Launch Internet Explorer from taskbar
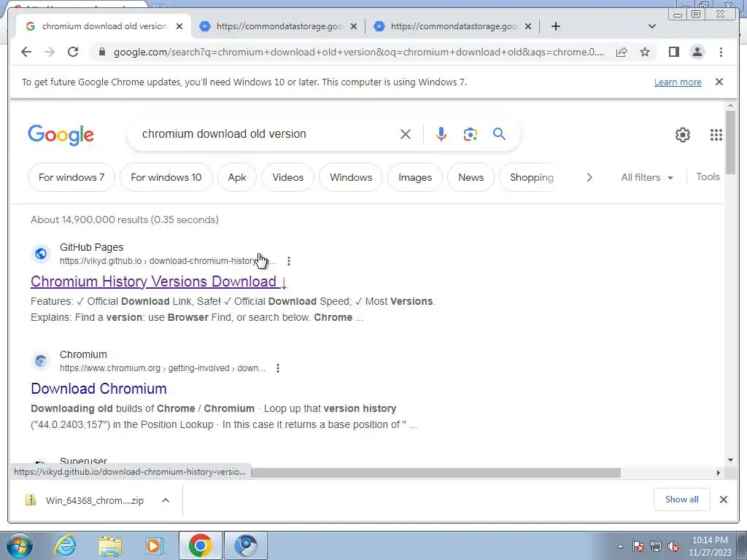Screen dimensions: 747x560 pyautogui.click(x=65, y=545)
